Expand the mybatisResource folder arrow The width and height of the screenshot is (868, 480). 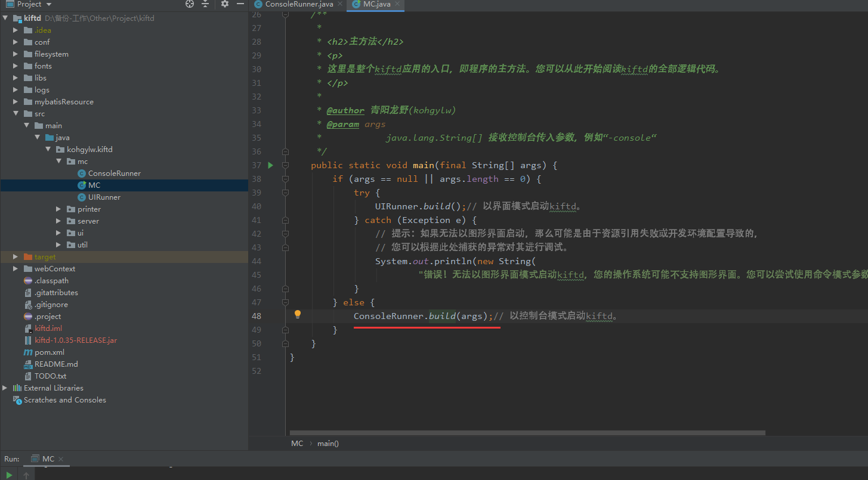[x=16, y=101]
